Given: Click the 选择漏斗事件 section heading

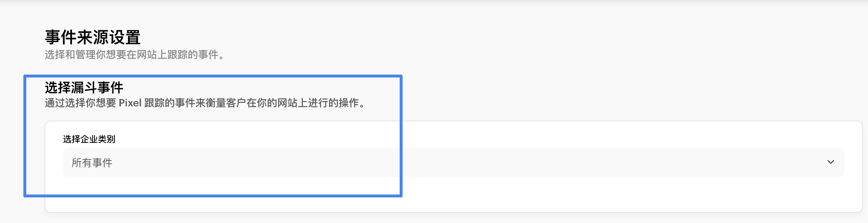Looking at the screenshot, I should (84, 88).
